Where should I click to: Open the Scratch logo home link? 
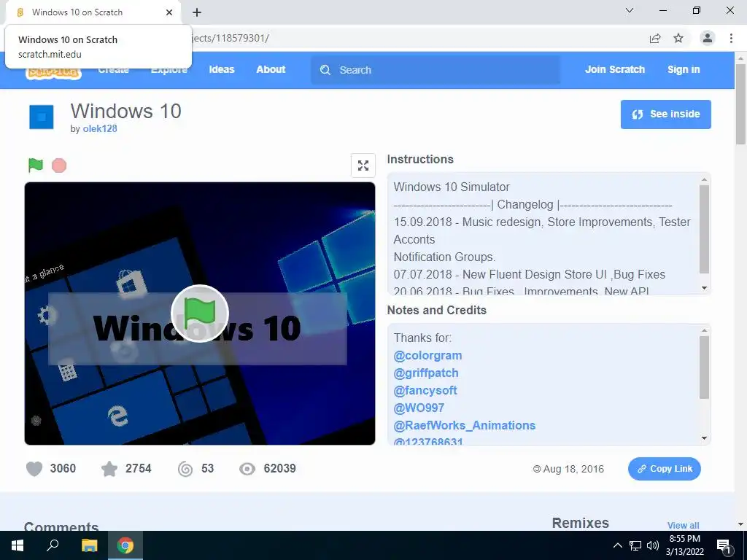pos(53,72)
